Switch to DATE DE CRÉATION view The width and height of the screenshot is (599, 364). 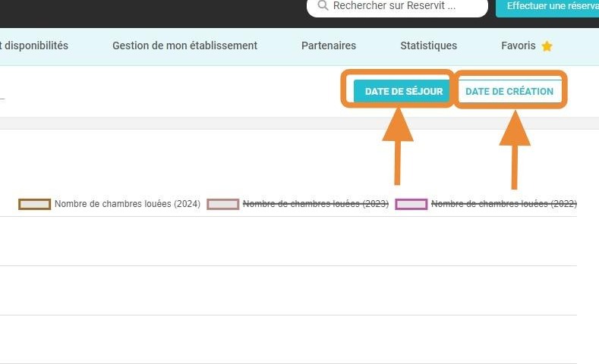click(x=509, y=91)
